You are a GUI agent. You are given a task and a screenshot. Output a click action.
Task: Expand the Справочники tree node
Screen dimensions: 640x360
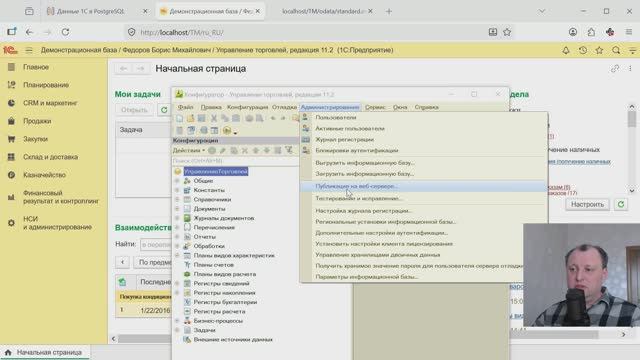[x=177, y=200]
